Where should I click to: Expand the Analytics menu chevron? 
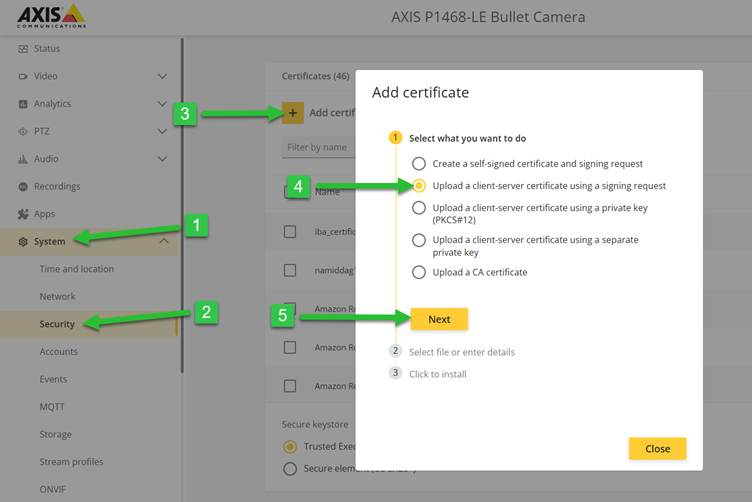tap(163, 104)
